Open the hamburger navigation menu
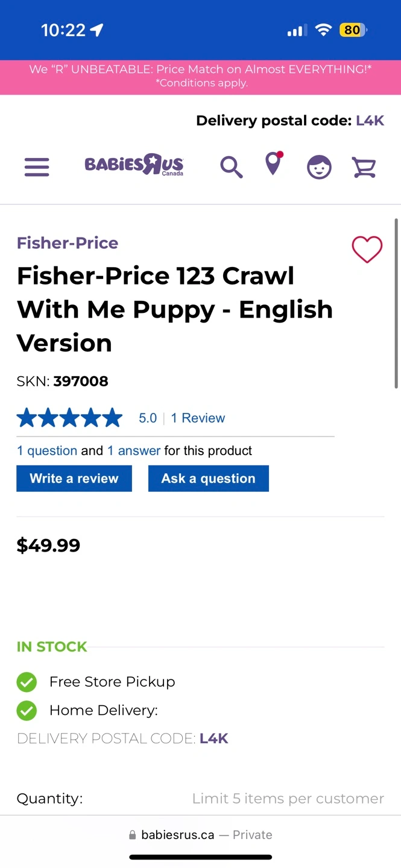The width and height of the screenshot is (401, 868). click(37, 166)
